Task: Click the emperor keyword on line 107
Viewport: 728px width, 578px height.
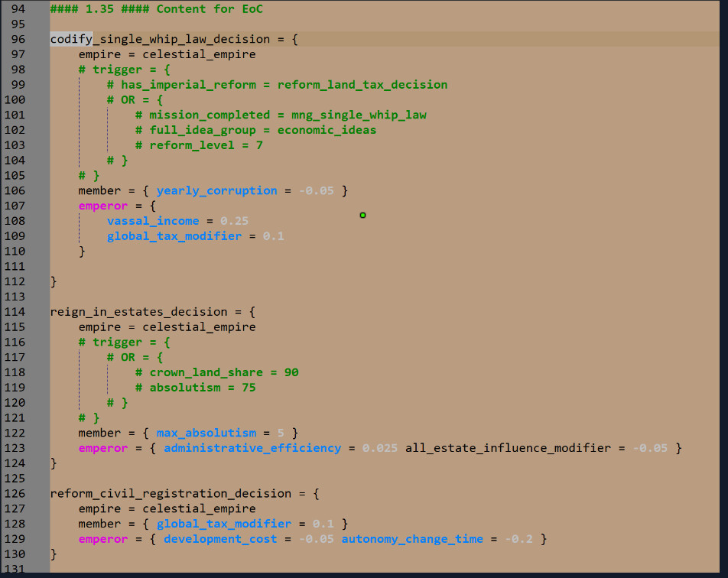Action: 103,206
